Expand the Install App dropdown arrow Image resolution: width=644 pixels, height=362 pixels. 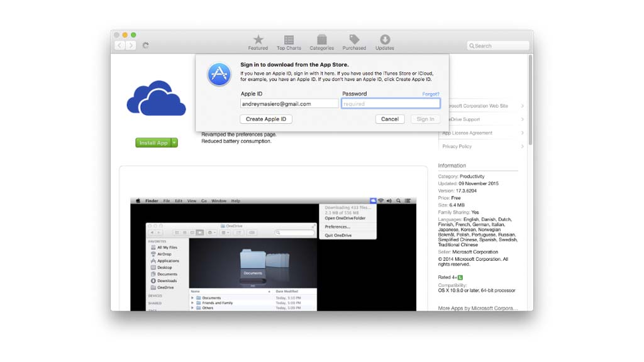pyautogui.click(x=175, y=143)
